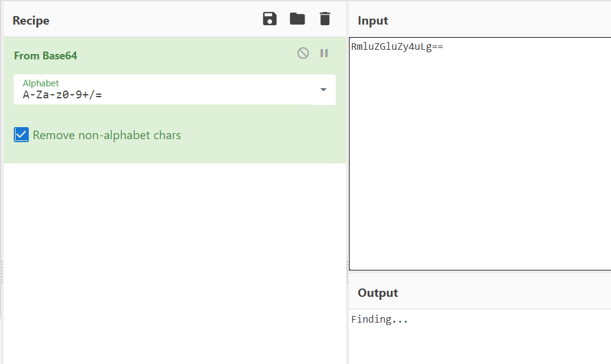Click the Output panel header
This screenshot has width=611, height=364.
pyautogui.click(x=378, y=293)
